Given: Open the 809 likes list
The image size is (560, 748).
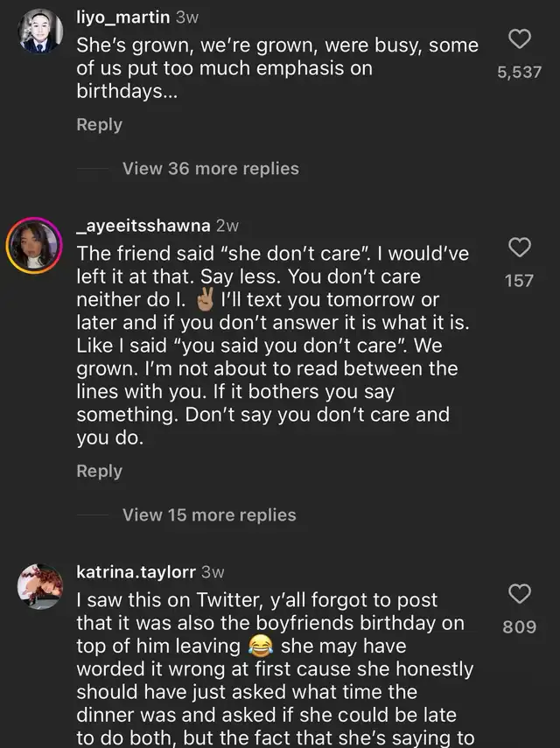Looking at the screenshot, I should pyautogui.click(x=520, y=627).
